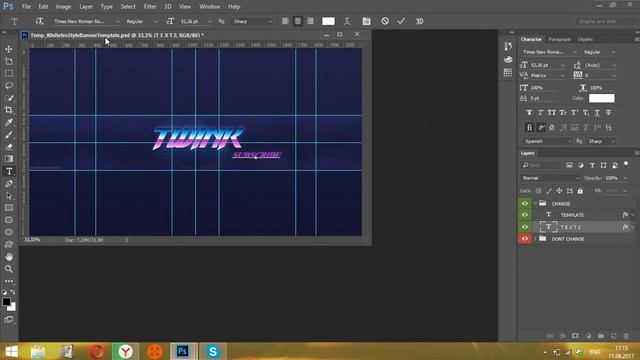Commit current text edits
This screenshot has width=640, height=360.
[x=401, y=21]
